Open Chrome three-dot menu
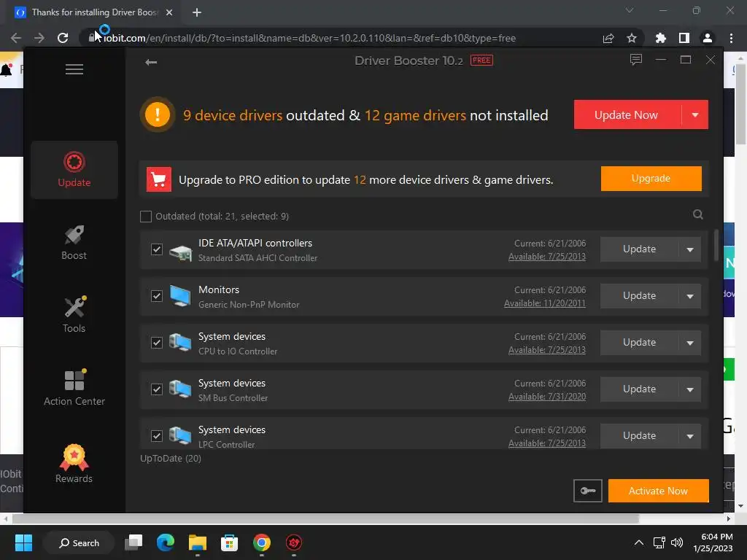 pyautogui.click(x=731, y=38)
